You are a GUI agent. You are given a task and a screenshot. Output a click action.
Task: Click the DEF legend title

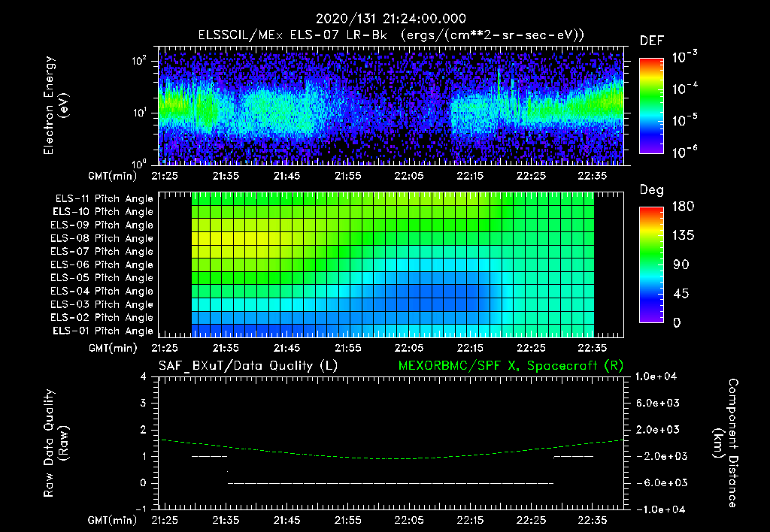(x=651, y=41)
